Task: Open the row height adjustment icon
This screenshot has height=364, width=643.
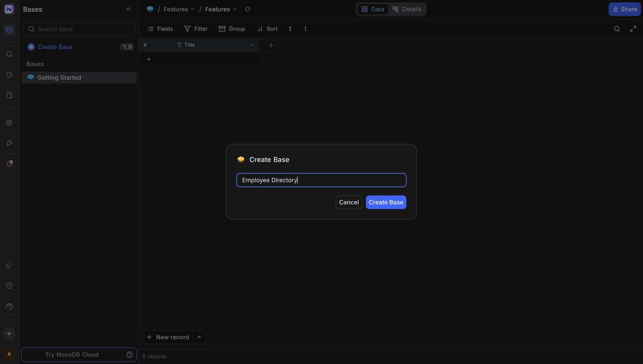Action: tap(290, 29)
